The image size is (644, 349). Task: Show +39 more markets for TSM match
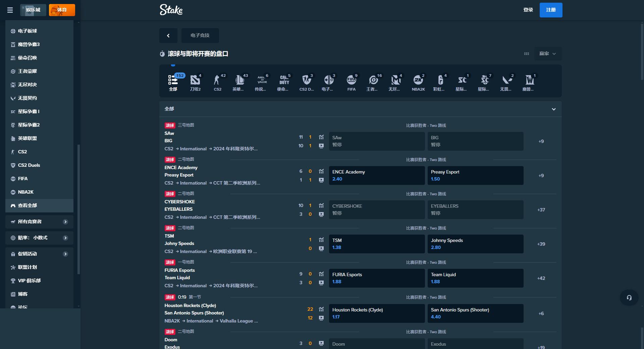click(541, 244)
